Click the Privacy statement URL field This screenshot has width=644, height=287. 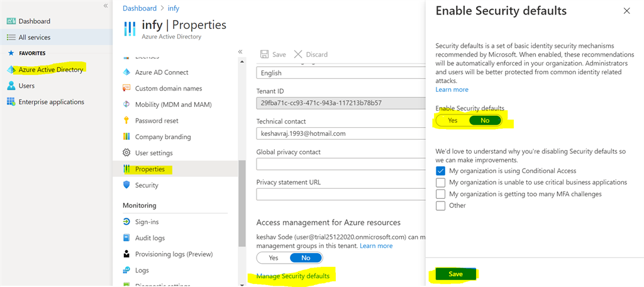pos(340,194)
